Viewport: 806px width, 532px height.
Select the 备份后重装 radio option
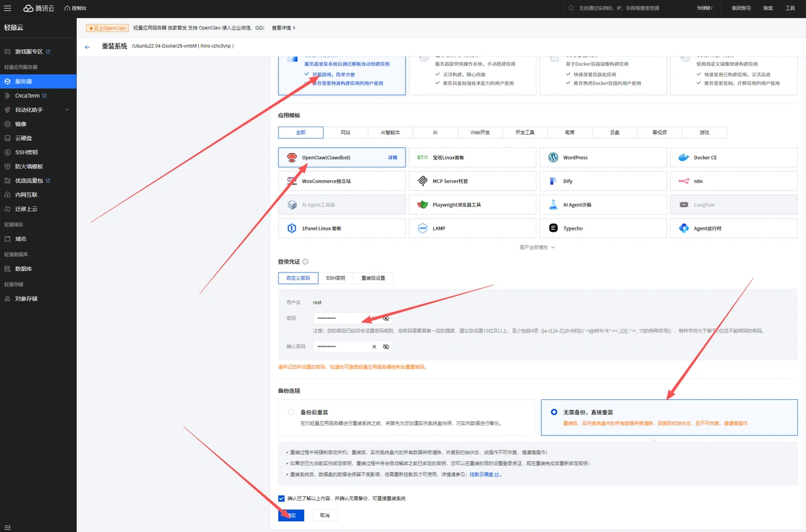point(291,412)
